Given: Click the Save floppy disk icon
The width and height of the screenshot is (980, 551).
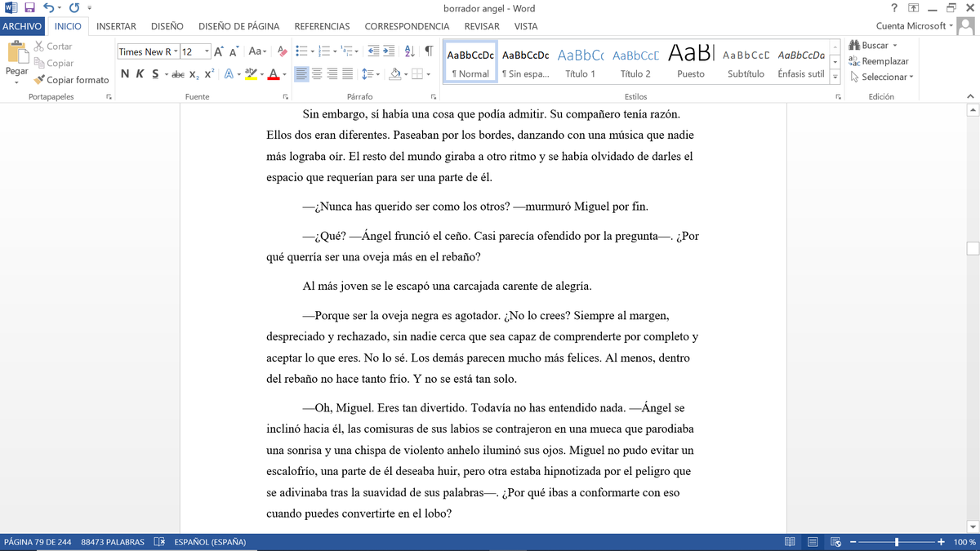Looking at the screenshot, I should 29,8.
